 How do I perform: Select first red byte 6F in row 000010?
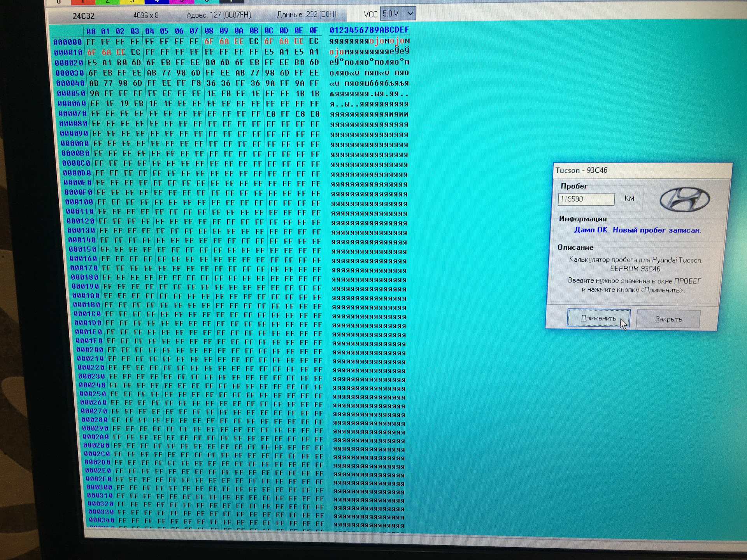(x=91, y=52)
